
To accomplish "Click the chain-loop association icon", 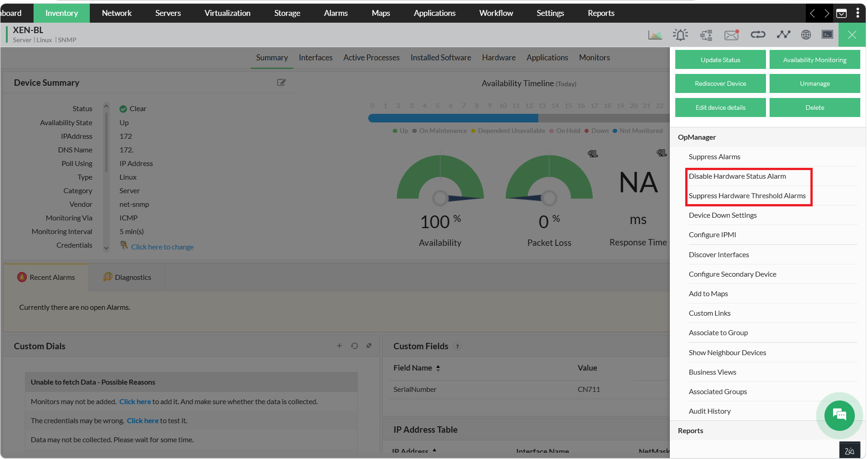I will 758,34.
